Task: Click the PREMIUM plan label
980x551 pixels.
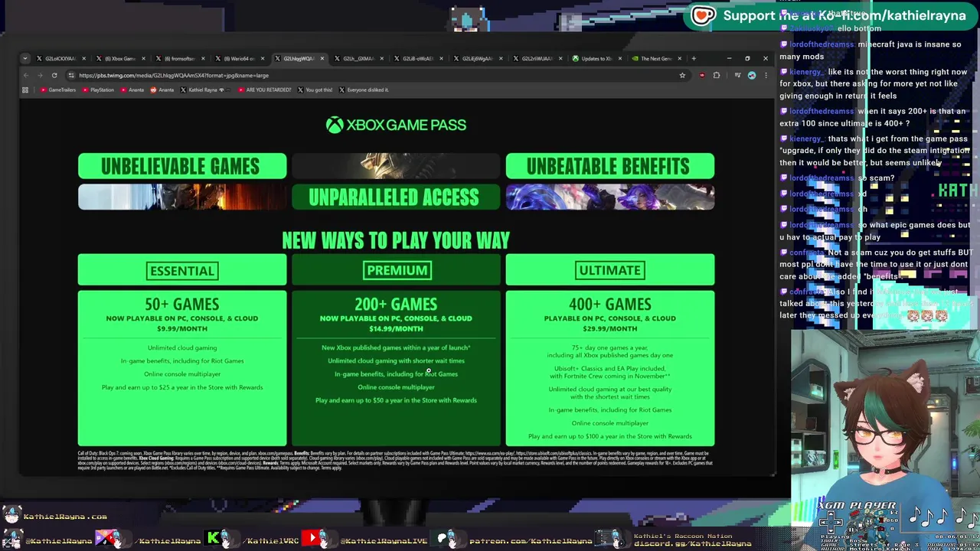Action: click(397, 270)
